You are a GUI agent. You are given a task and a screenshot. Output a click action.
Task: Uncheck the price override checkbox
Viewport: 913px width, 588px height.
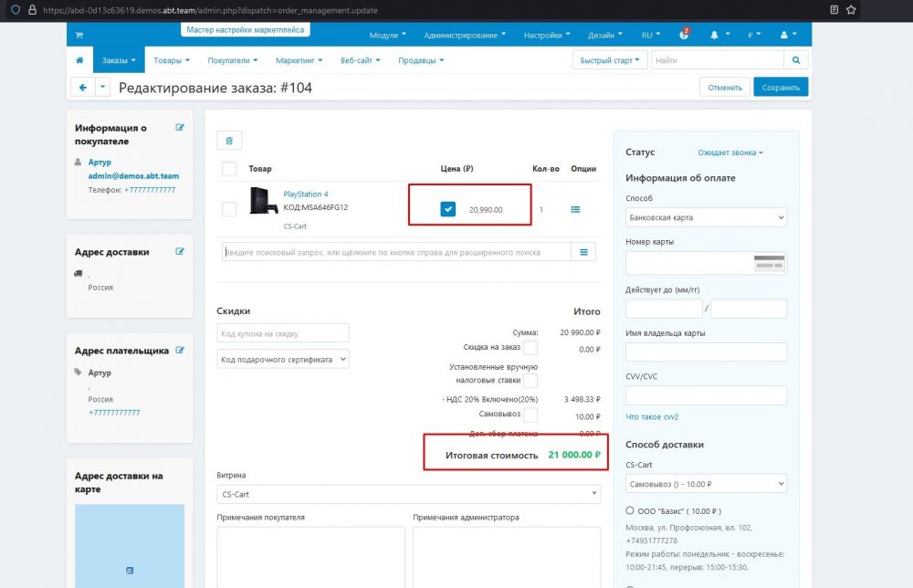point(447,209)
